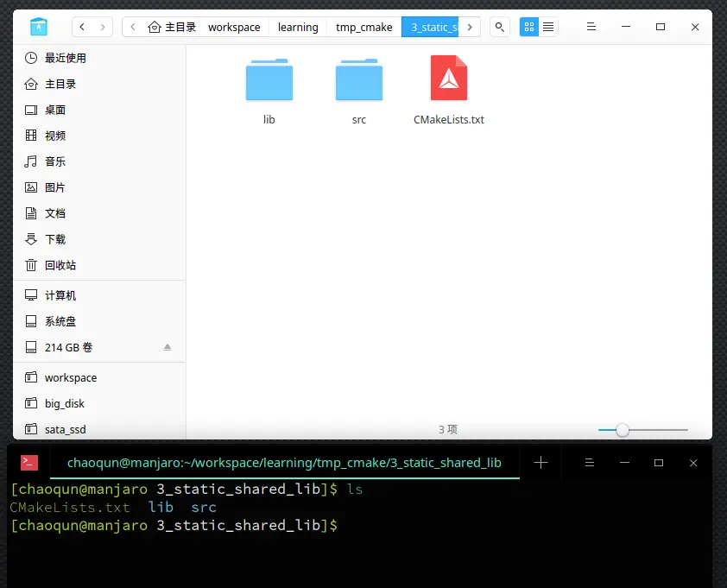
Task: Click src in terminal ls output
Action: click(204, 508)
